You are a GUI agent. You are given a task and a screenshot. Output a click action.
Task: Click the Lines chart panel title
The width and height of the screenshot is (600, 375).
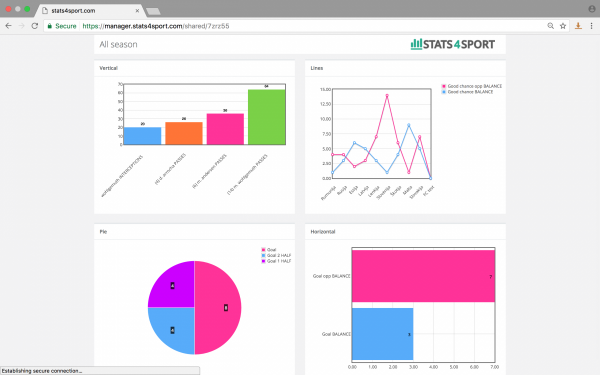pyautogui.click(x=316, y=68)
